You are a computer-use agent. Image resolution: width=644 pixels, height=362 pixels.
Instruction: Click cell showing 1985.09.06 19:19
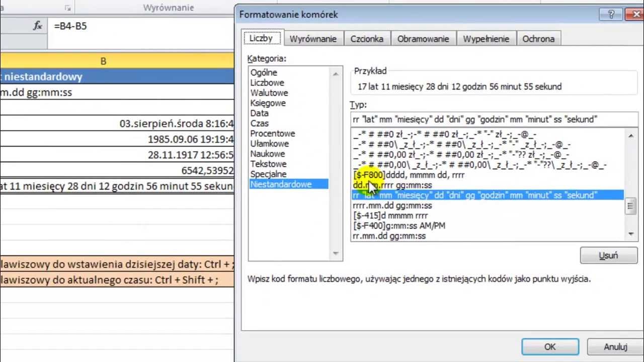(117, 139)
